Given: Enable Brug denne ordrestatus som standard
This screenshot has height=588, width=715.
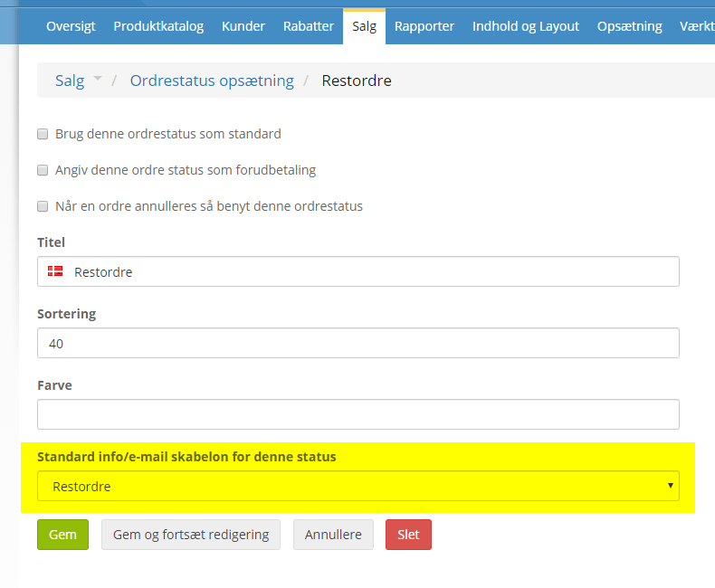Looking at the screenshot, I should [x=43, y=134].
